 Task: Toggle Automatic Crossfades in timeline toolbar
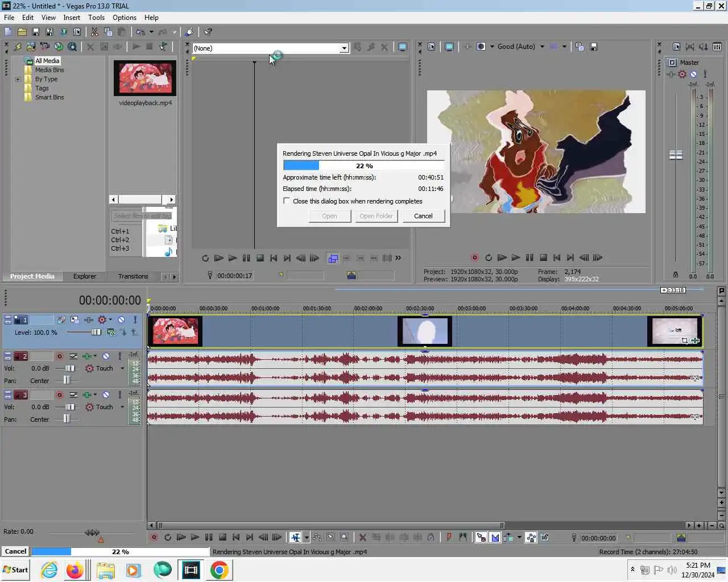click(495, 537)
